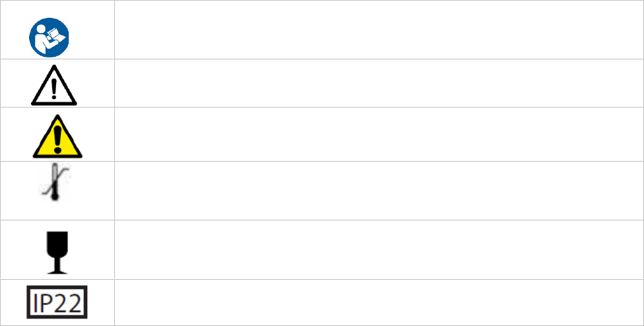The image size is (644, 326).
Task: Click the letters IP in rating label
Action: (43, 303)
